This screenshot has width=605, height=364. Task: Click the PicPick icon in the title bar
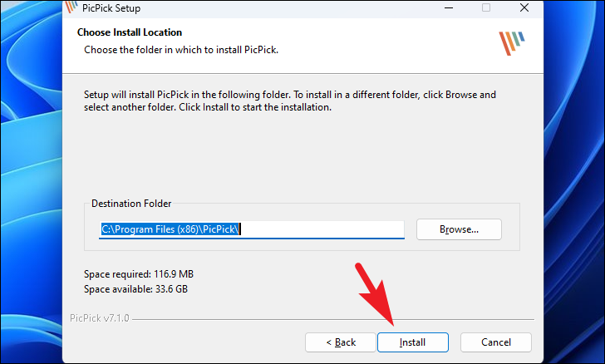tap(71, 7)
